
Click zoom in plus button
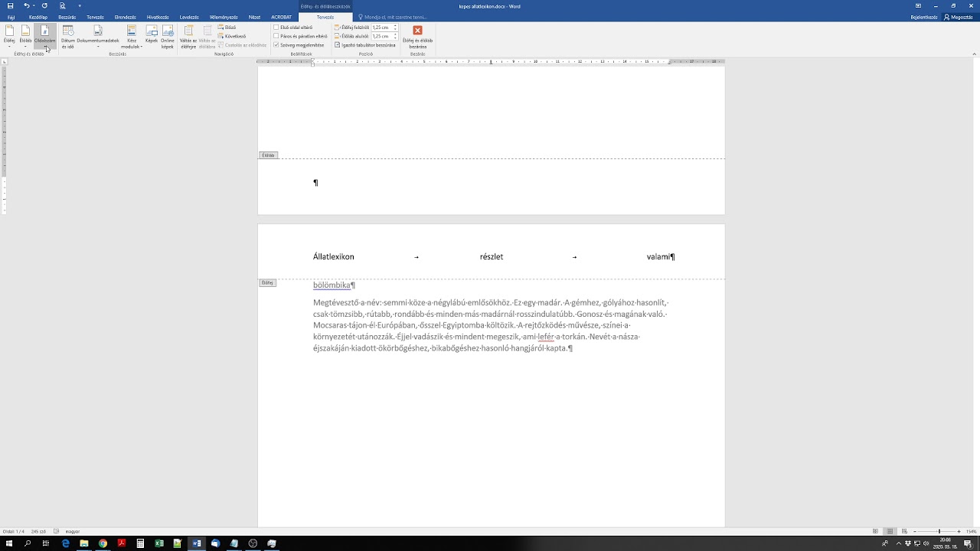tap(959, 531)
